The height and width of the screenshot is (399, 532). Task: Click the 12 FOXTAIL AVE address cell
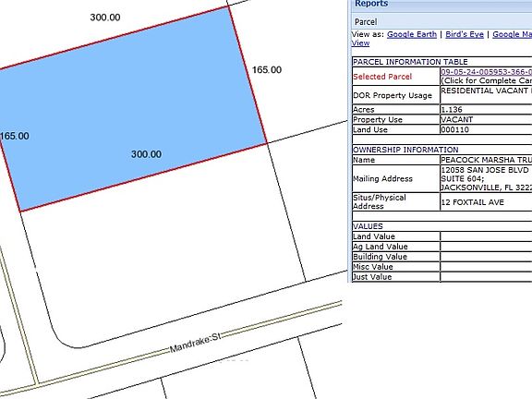pyautogui.click(x=486, y=202)
